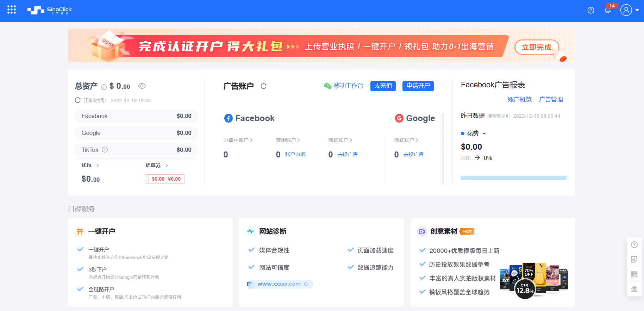Click the 申请开户 button
Image resolution: width=644 pixels, height=311 pixels.
(418, 86)
